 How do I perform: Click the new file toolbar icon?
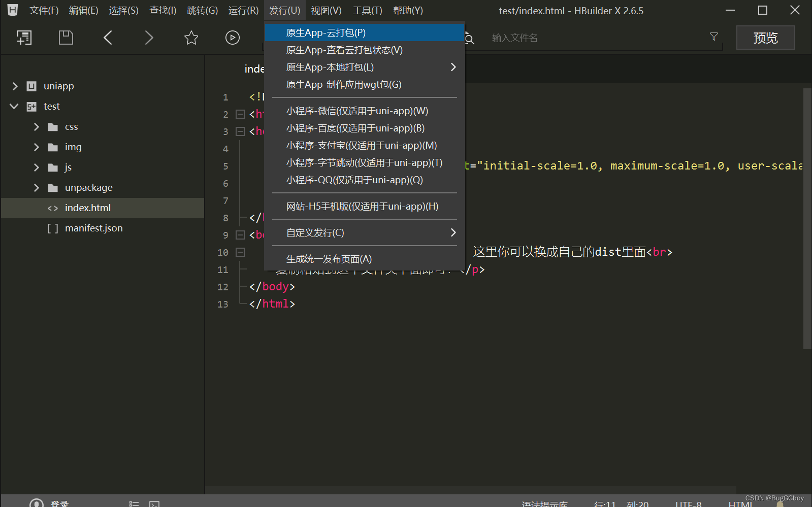click(x=24, y=38)
